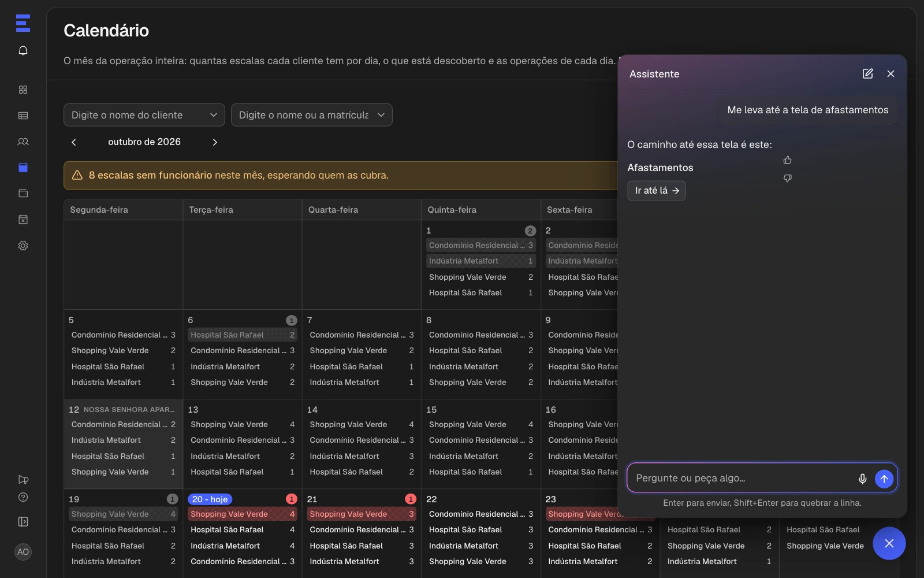This screenshot has width=924, height=578.
Task: Click the 'outubro de 2026' month label
Action: 144,142
